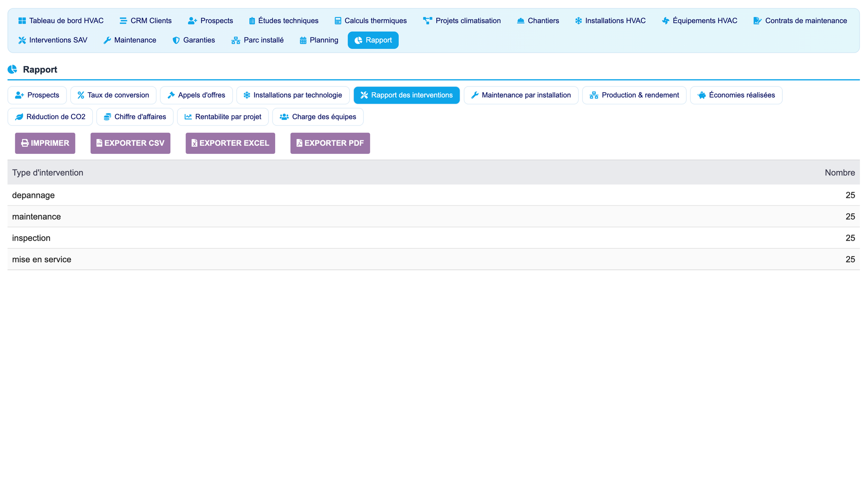Click the Nombre column header
This screenshot has width=868, height=502.
(839, 173)
